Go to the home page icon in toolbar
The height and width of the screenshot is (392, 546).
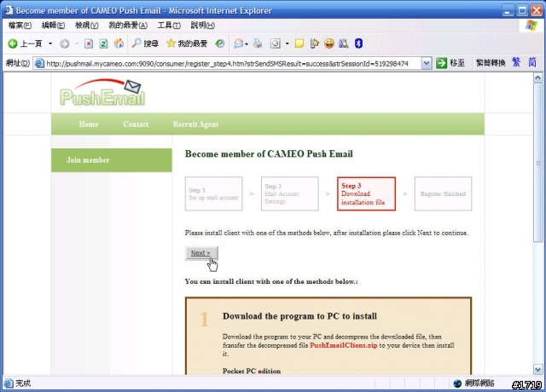[119, 43]
